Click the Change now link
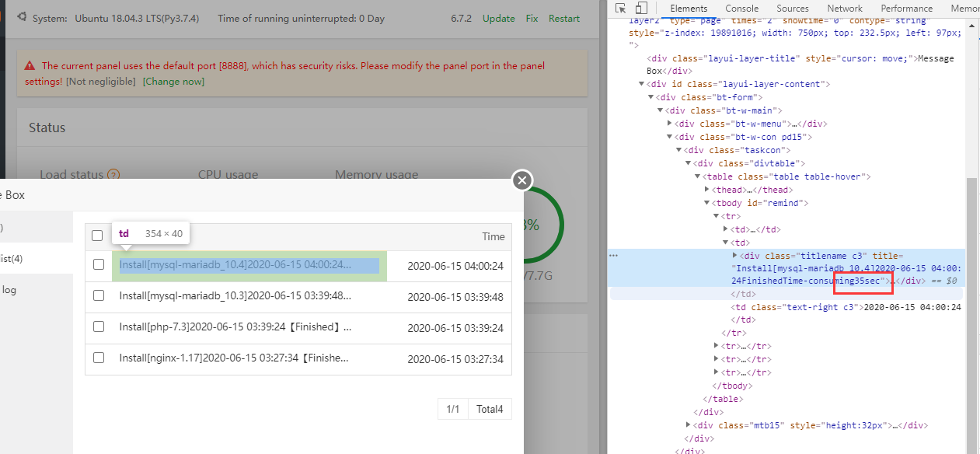This screenshot has height=454, width=980. tap(173, 82)
